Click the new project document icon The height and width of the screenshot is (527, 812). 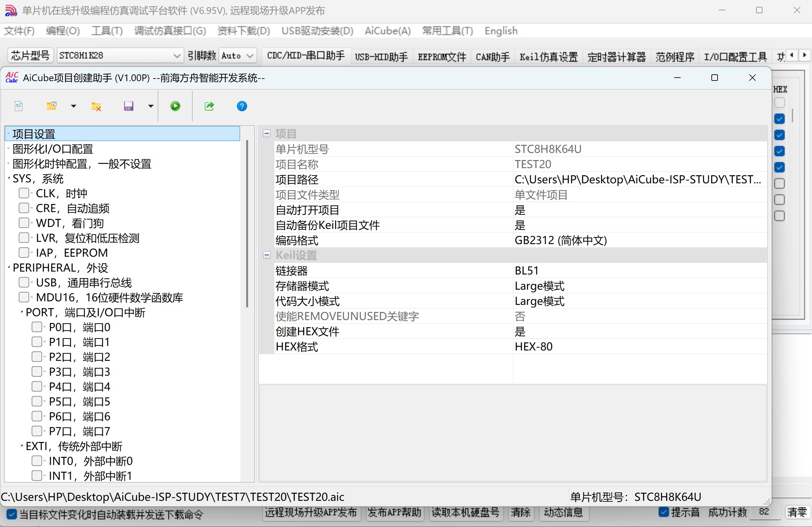point(19,106)
